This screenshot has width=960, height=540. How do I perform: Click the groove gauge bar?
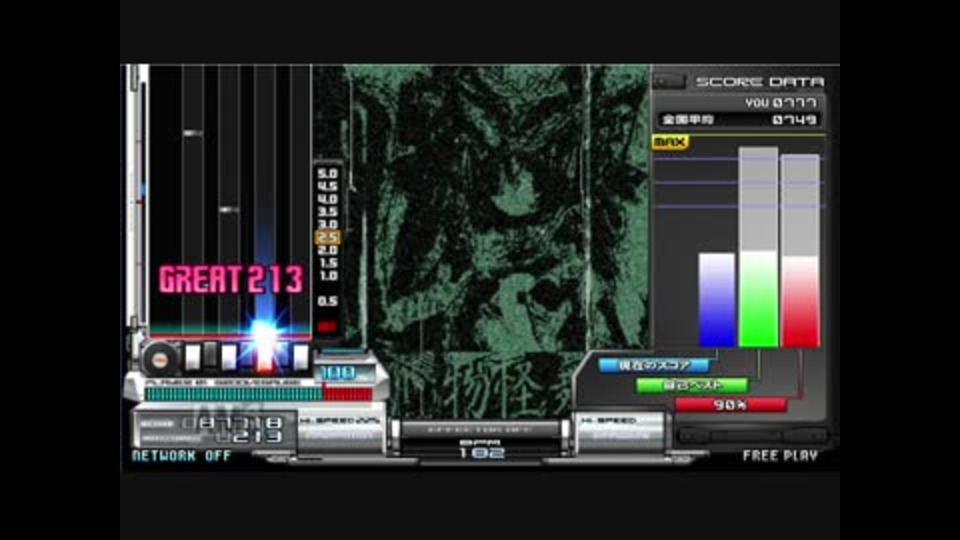(258, 394)
